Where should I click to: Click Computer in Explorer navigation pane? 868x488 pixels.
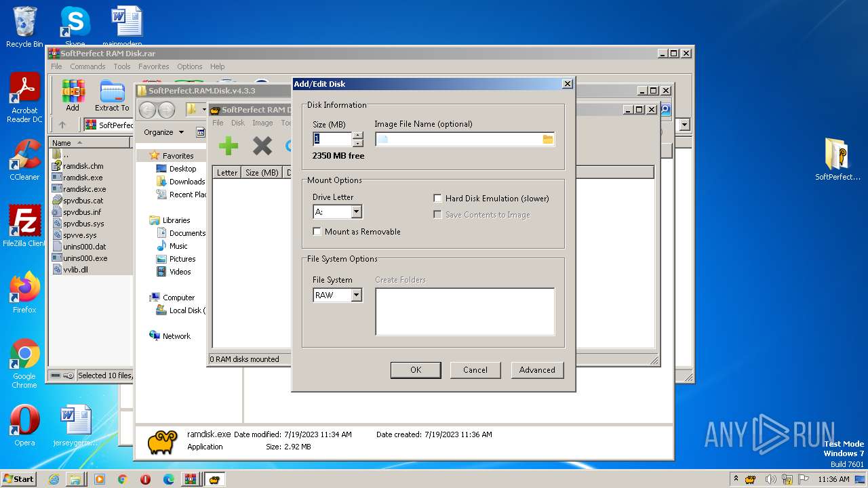tap(178, 298)
